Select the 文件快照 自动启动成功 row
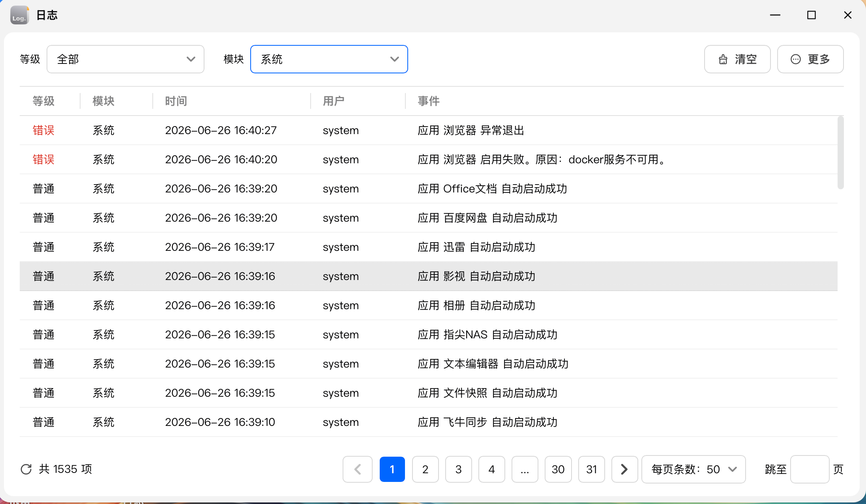This screenshot has height=504, width=866. click(429, 393)
